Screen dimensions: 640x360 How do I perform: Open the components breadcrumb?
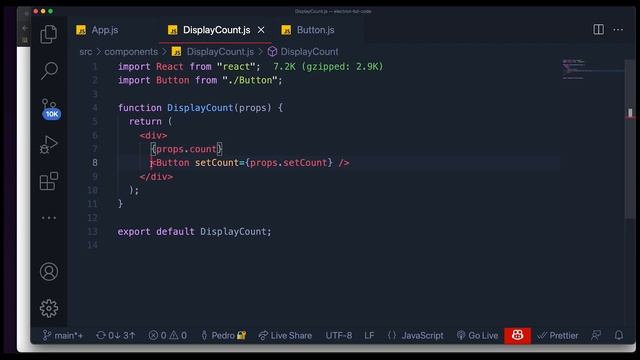coord(131,52)
